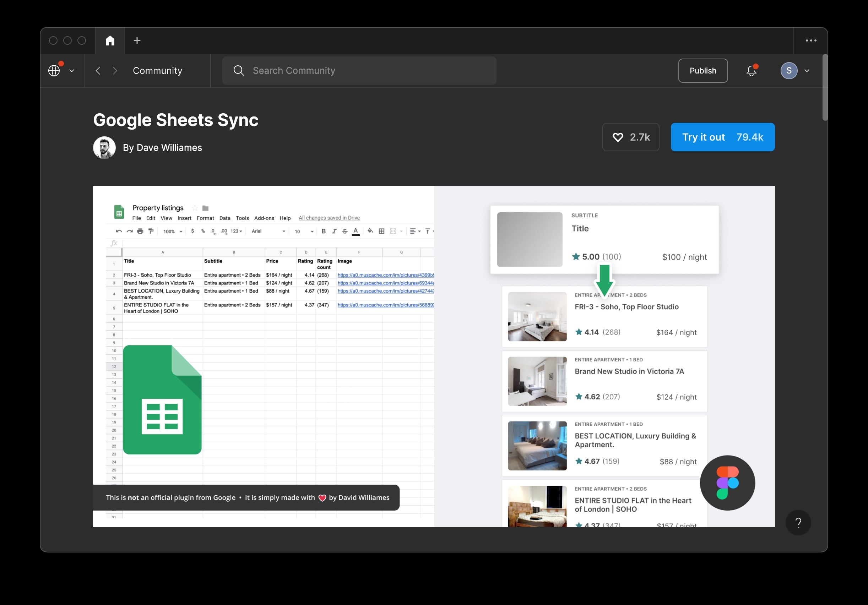Screen dimensions: 868x605
Task: Open author Dave Williames profile link
Action: tap(162, 148)
